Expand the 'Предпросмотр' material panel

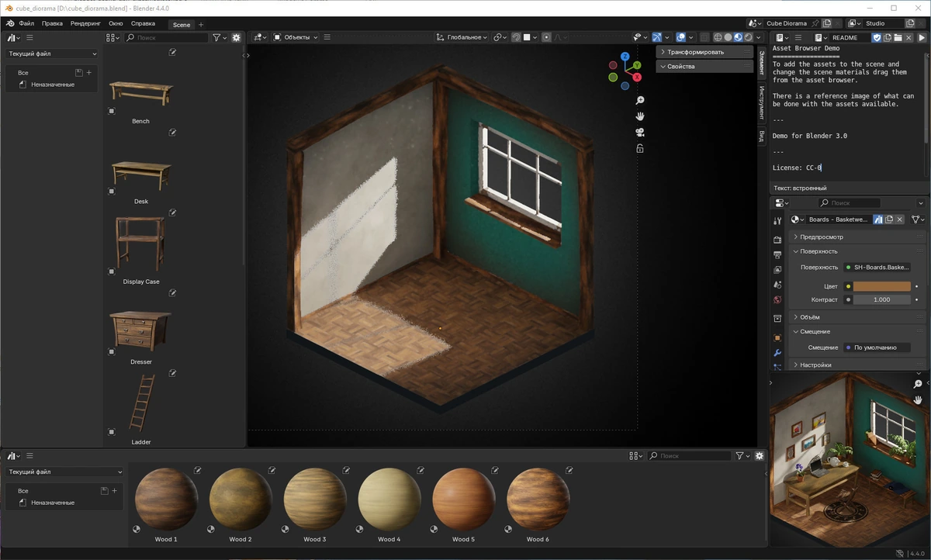pyautogui.click(x=858, y=237)
